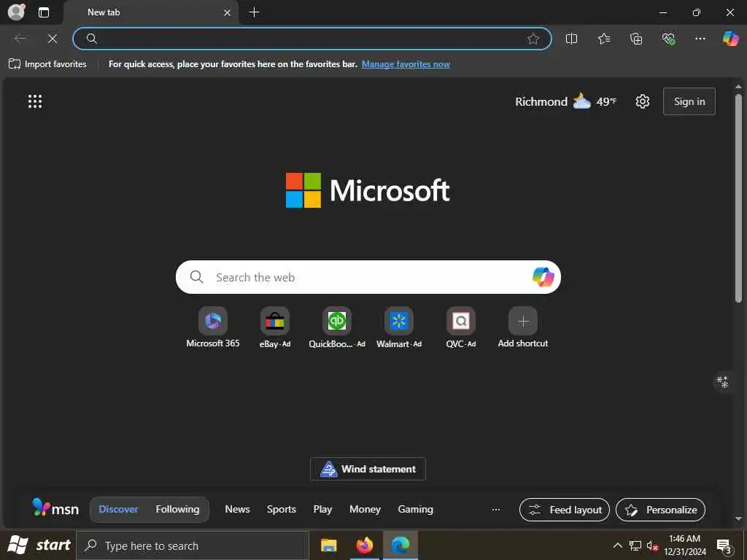Open Walmart shortcut tile
The width and height of the screenshot is (747, 560).
point(399,327)
